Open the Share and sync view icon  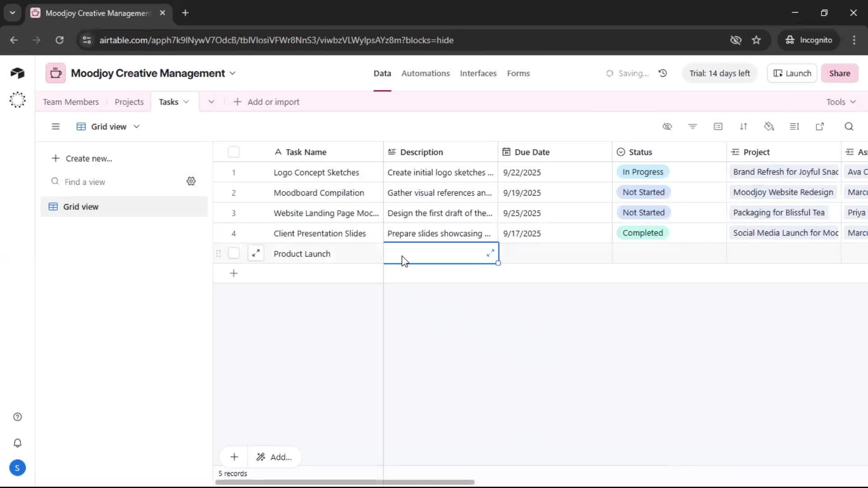(x=820, y=127)
